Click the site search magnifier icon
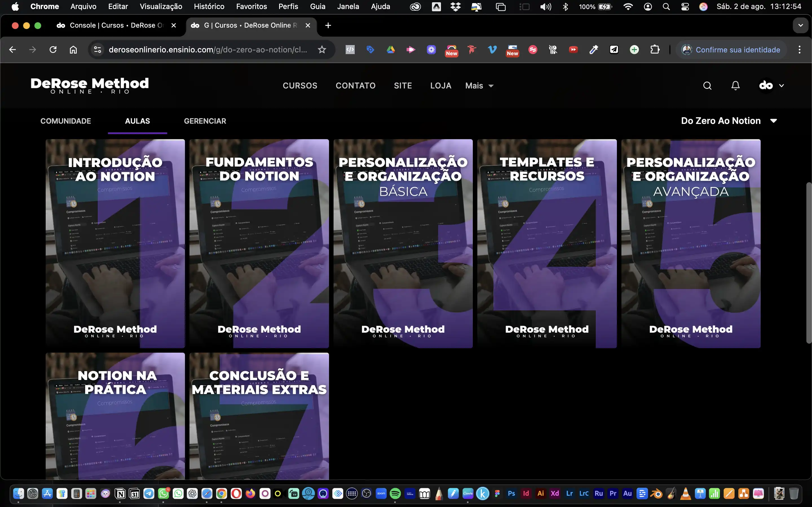The image size is (812, 507). click(707, 86)
